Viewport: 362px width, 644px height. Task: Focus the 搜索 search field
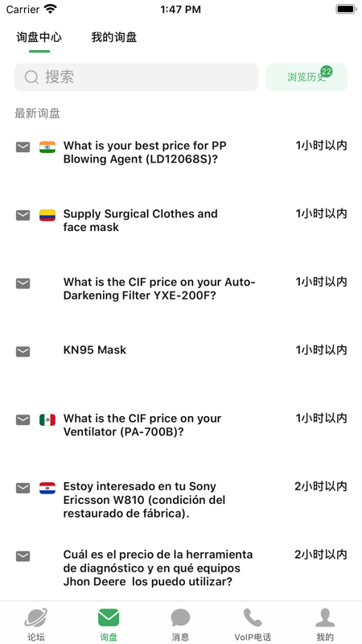[136, 77]
